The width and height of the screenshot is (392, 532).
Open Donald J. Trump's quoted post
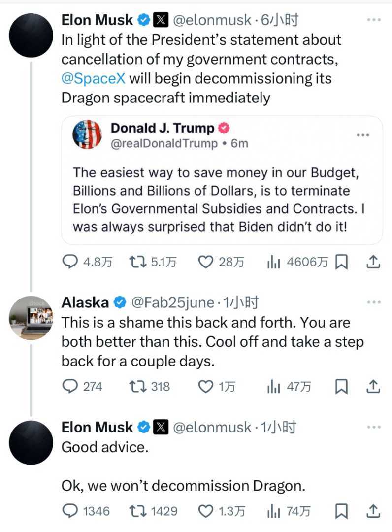pos(222,199)
